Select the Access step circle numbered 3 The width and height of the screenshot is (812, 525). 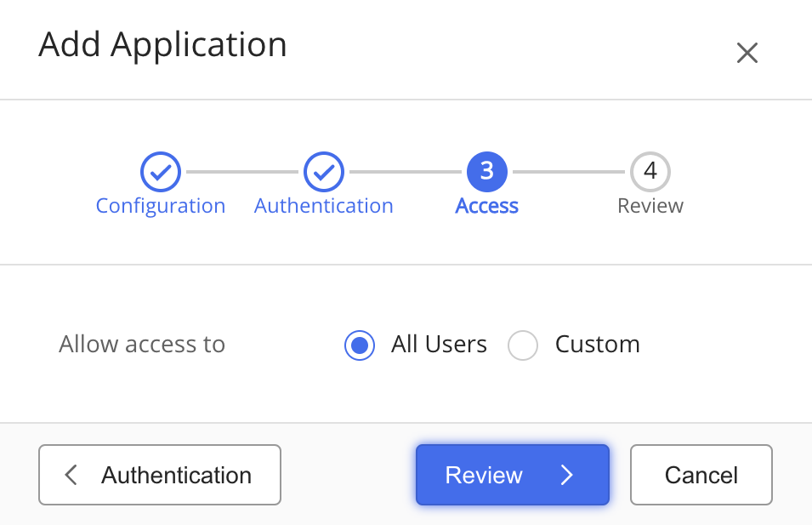(486, 172)
